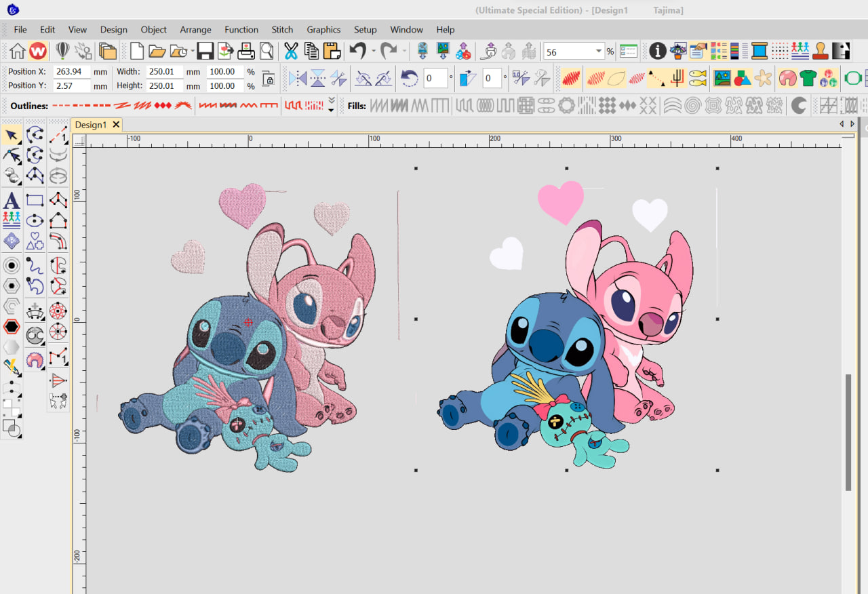
Task: Click the Copy icon
Action: pos(311,51)
